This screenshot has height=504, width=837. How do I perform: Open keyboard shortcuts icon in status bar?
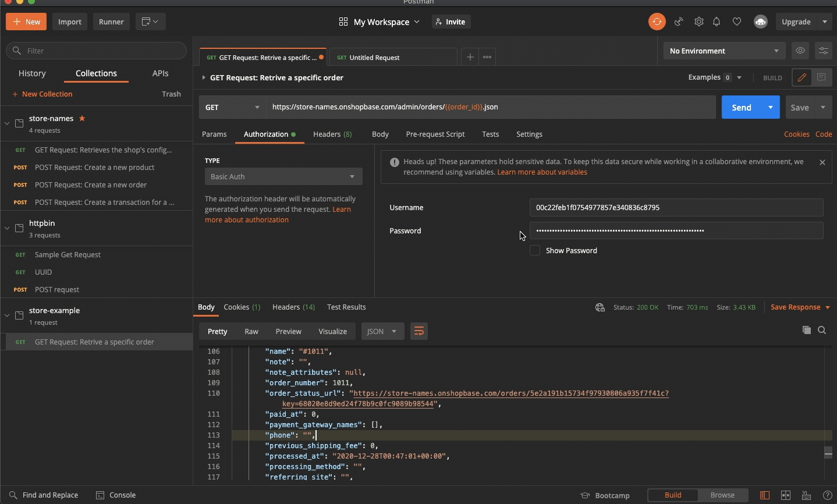(807, 495)
